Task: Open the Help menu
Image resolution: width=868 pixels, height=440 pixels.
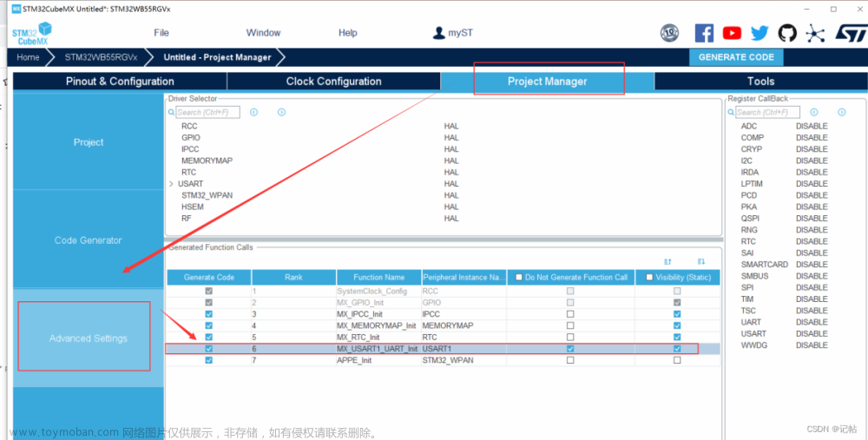Action: [348, 33]
